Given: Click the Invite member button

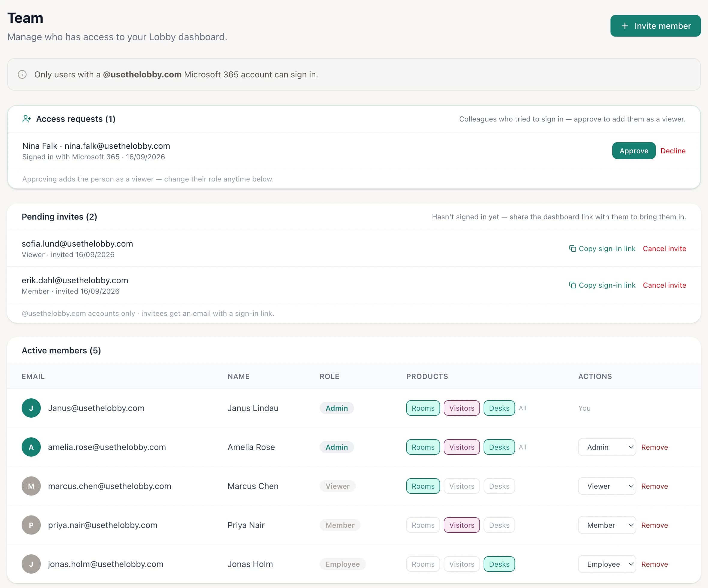Looking at the screenshot, I should [655, 25].
